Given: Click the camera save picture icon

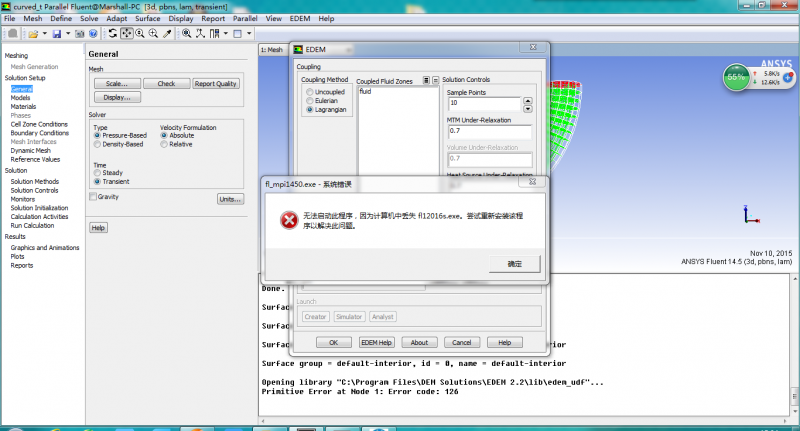Looking at the screenshot, I should tap(80, 34).
